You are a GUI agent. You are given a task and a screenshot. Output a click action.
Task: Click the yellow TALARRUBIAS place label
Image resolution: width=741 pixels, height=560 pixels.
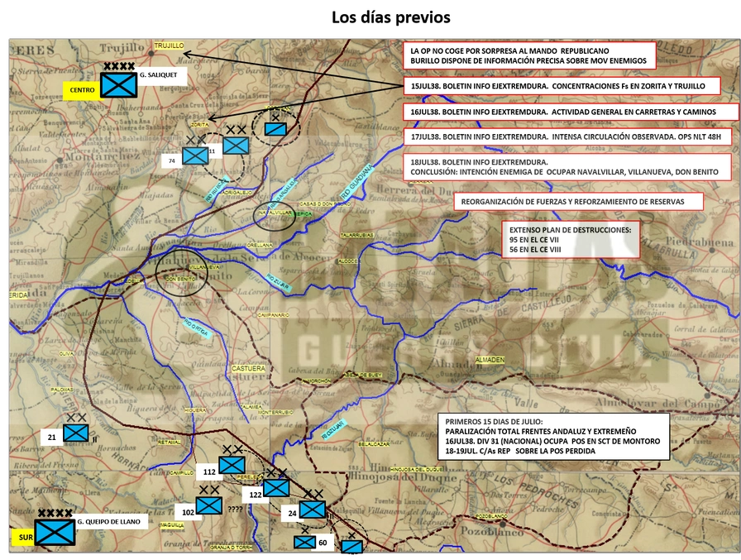click(357, 236)
